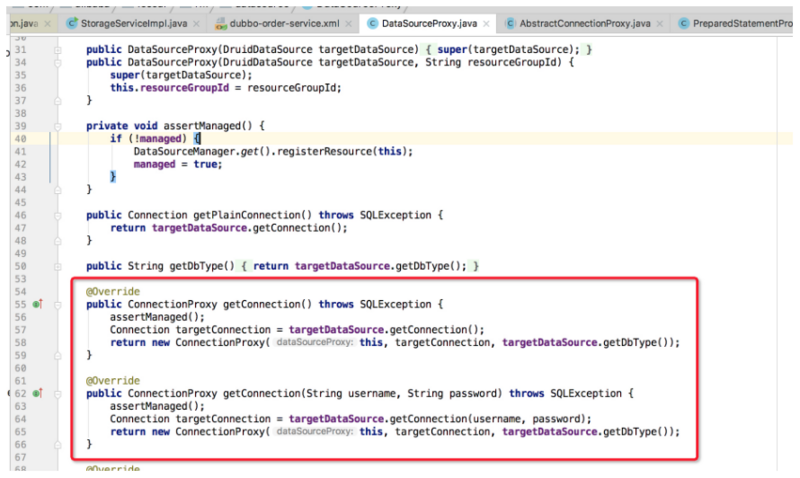Click the fold end marker on line 44
Screen dimensions: 800x478
58,190
